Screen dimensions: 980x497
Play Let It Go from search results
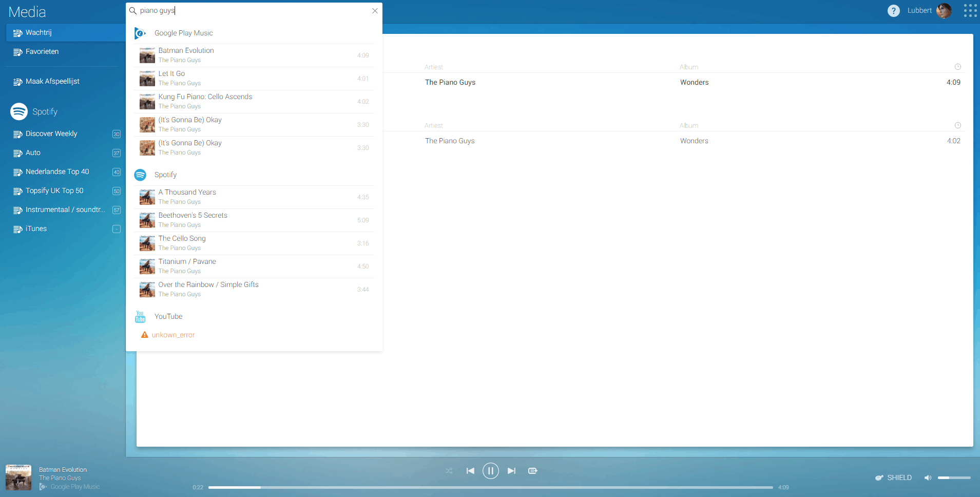(254, 79)
